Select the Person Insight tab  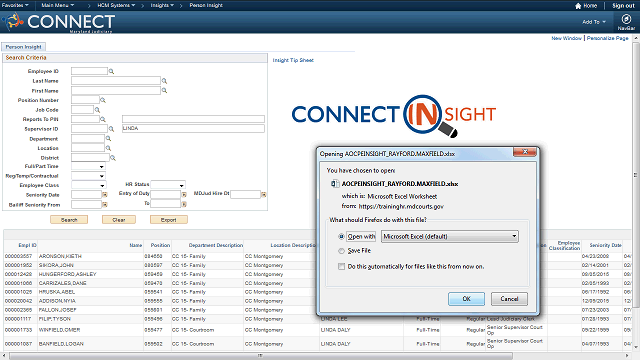(23, 47)
